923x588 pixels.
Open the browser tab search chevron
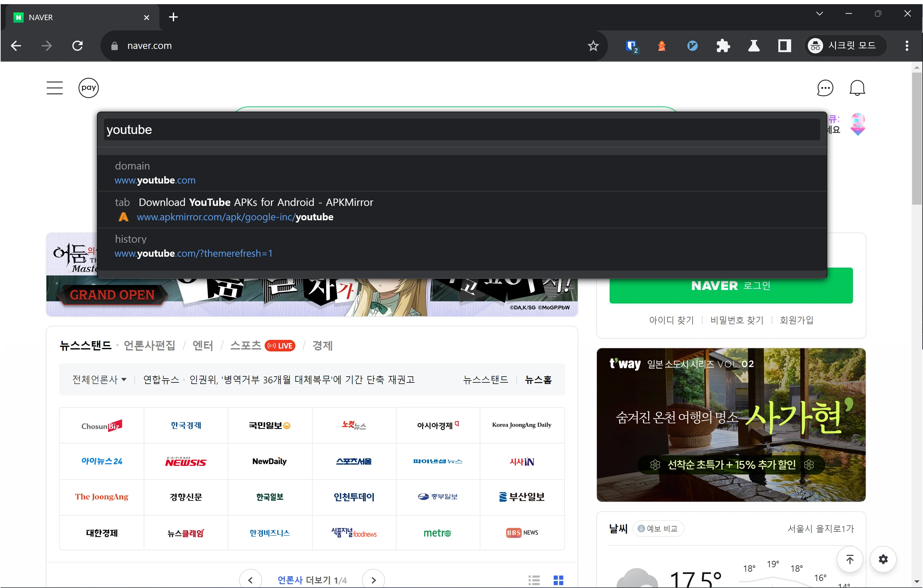(x=820, y=13)
